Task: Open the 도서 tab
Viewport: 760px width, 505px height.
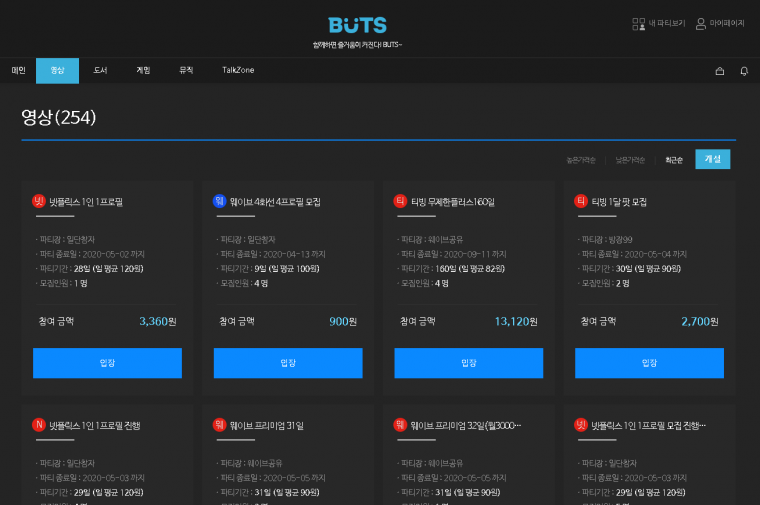Action: click(100, 71)
